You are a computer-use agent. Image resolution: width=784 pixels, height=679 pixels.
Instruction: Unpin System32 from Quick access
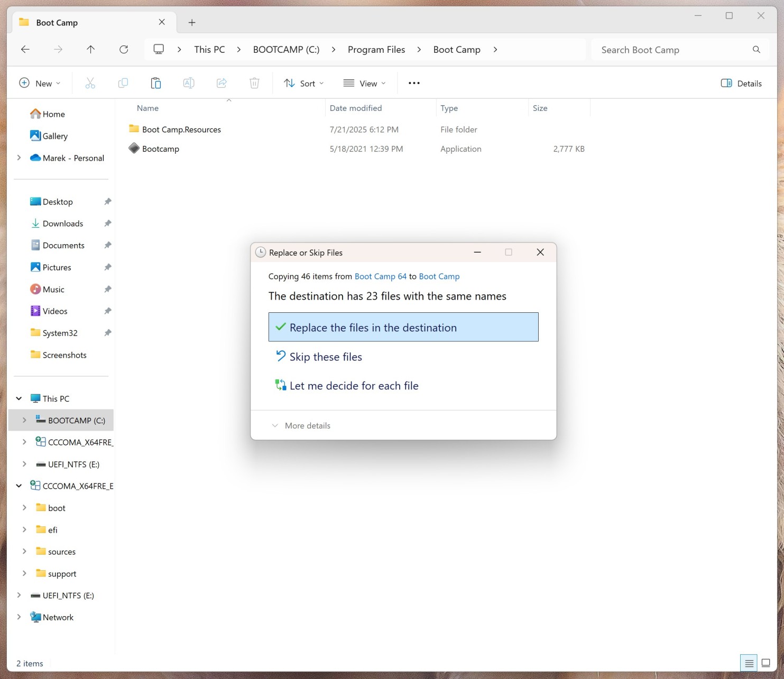108,333
